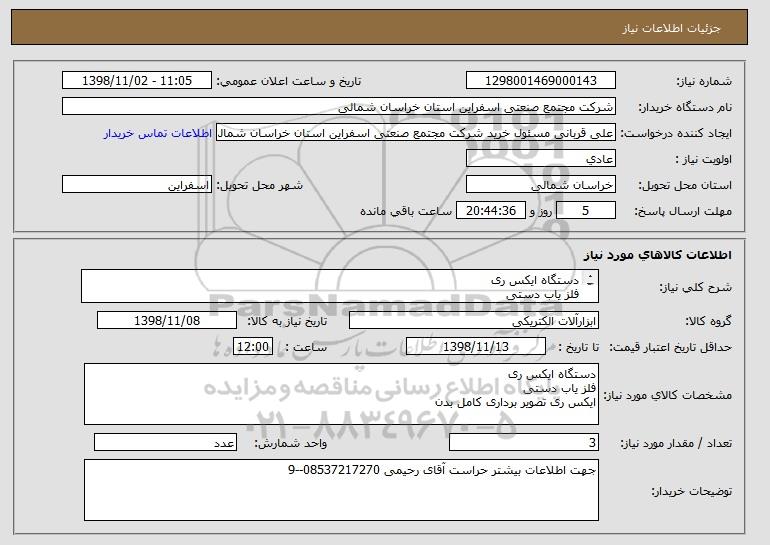Select the remaining time field 20:44:36

[x=491, y=211]
